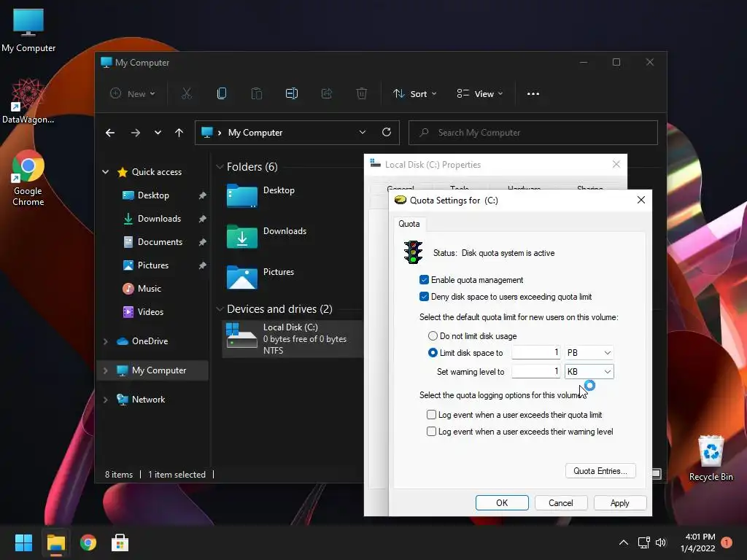This screenshot has width=747, height=560.
Task: Open the Windows Start menu
Action: (x=23, y=542)
